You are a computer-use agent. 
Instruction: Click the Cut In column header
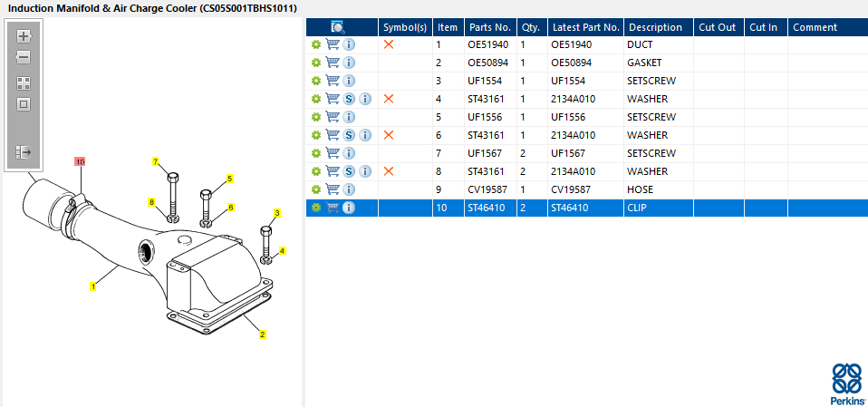pyautogui.click(x=766, y=27)
